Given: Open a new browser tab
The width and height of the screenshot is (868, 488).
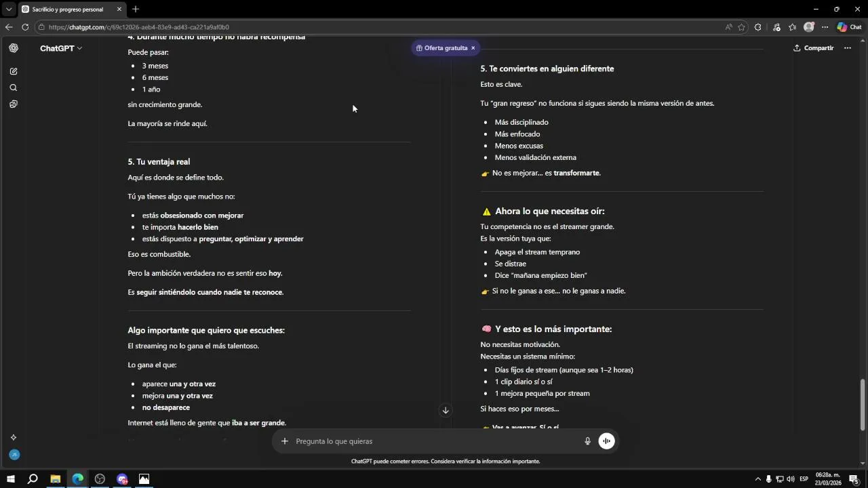Looking at the screenshot, I should pyautogui.click(x=136, y=9).
